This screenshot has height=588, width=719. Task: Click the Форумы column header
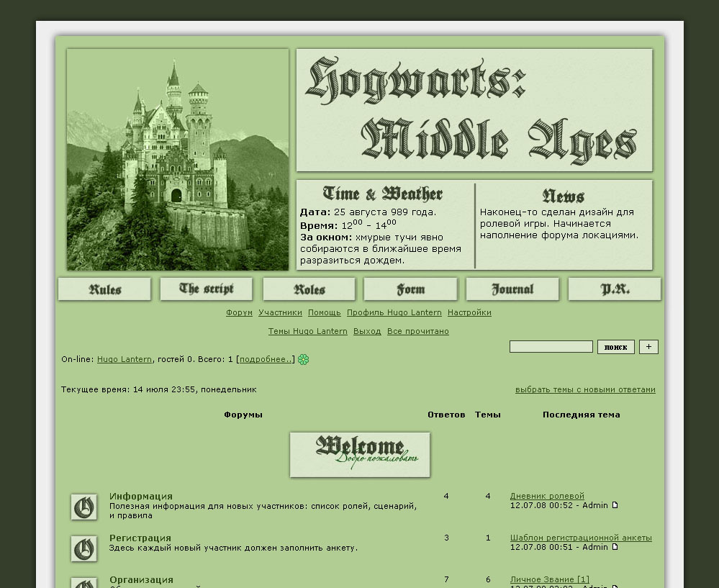click(243, 415)
